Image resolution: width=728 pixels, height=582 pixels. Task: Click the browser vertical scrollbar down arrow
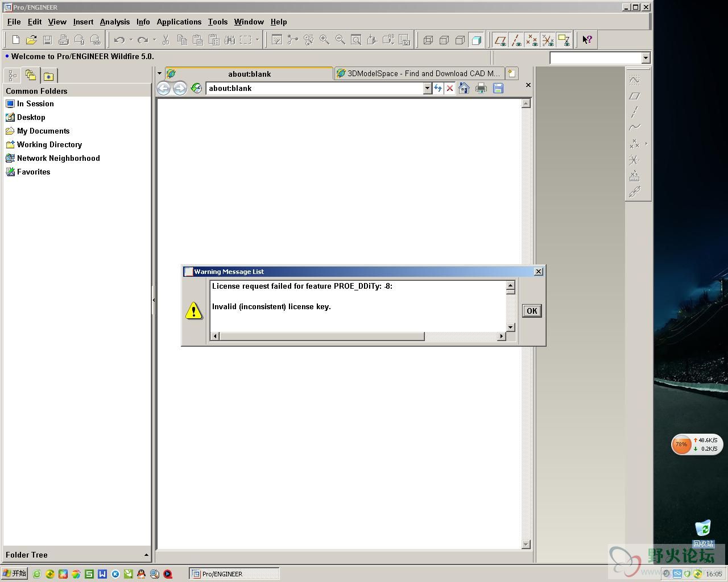coord(526,544)
